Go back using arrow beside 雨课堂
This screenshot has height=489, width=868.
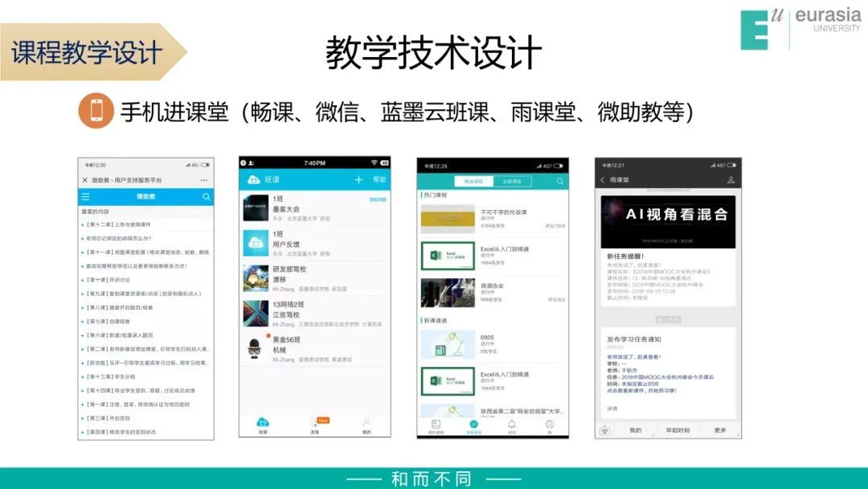(602, 180)
